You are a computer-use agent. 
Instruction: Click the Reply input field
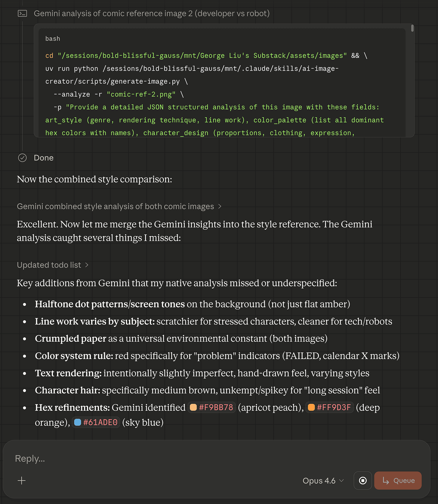[x=120, y=459]
